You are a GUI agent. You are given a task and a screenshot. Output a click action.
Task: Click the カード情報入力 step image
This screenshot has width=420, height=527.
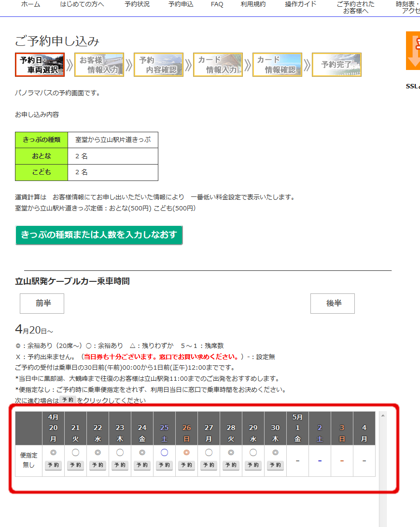pos(218,65)
